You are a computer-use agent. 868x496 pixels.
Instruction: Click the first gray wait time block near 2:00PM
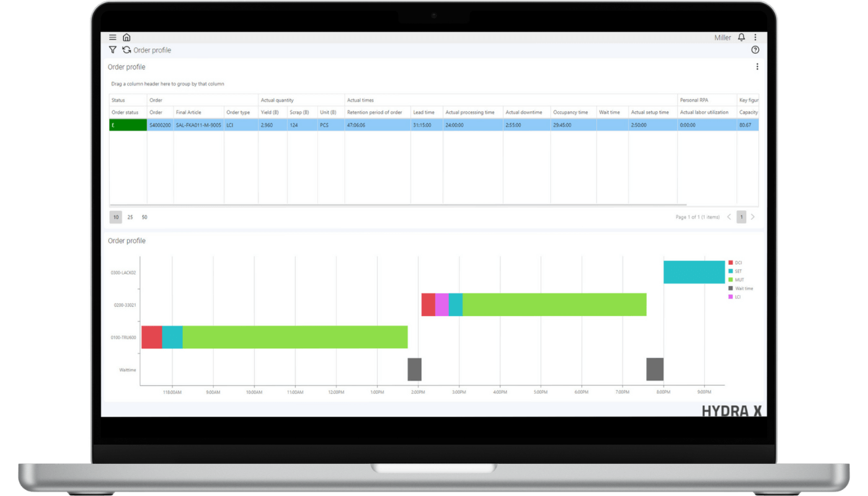414,370
